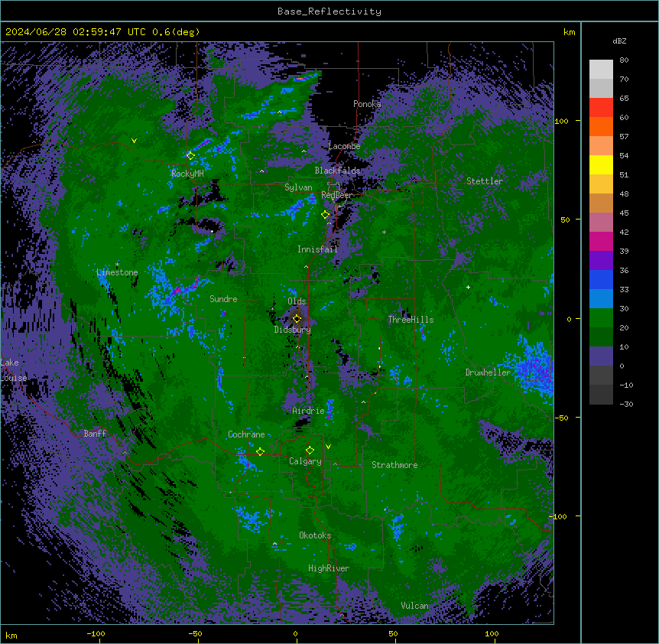Click the dBZ legend heading
The image size is (659, 644).
[x=619, y=41]
